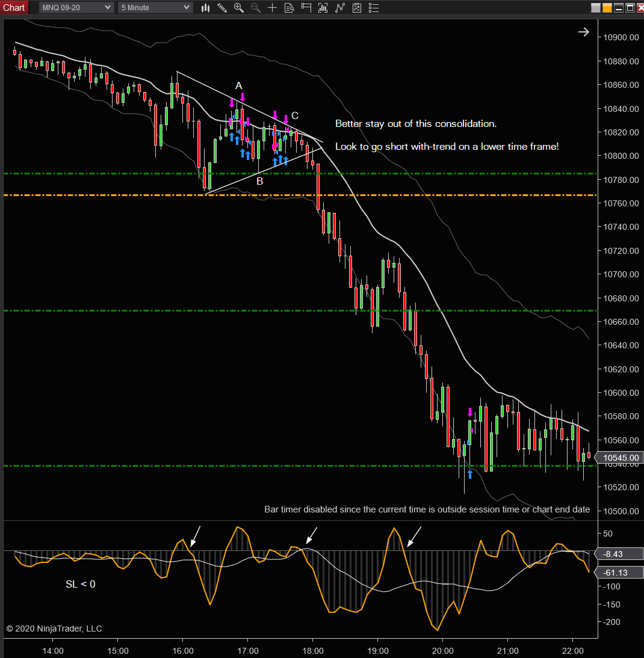The height and width of the screenshot is (658, 644).
Task: Click the 'Bar timer disabled' message text
Action: [x=427, y=509]
